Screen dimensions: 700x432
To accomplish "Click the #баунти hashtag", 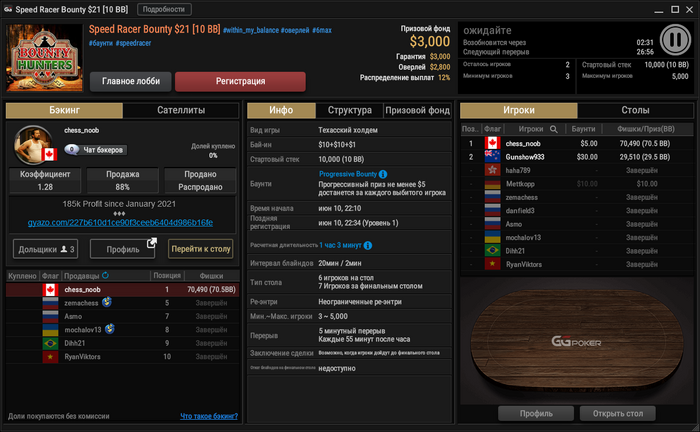I will point(101,43).
